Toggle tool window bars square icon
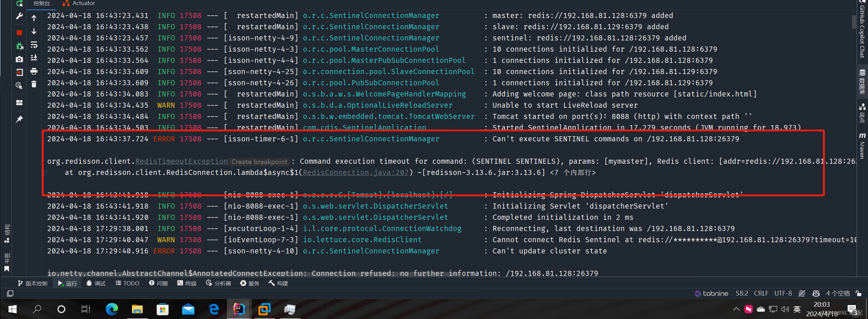The image size is (868, 319). 10,294
